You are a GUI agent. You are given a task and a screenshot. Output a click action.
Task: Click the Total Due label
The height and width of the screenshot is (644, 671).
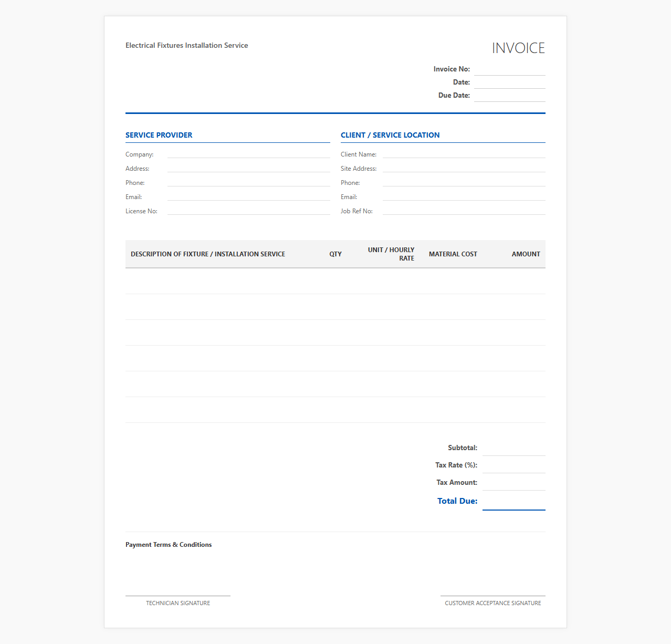click(x=457, y=501)
